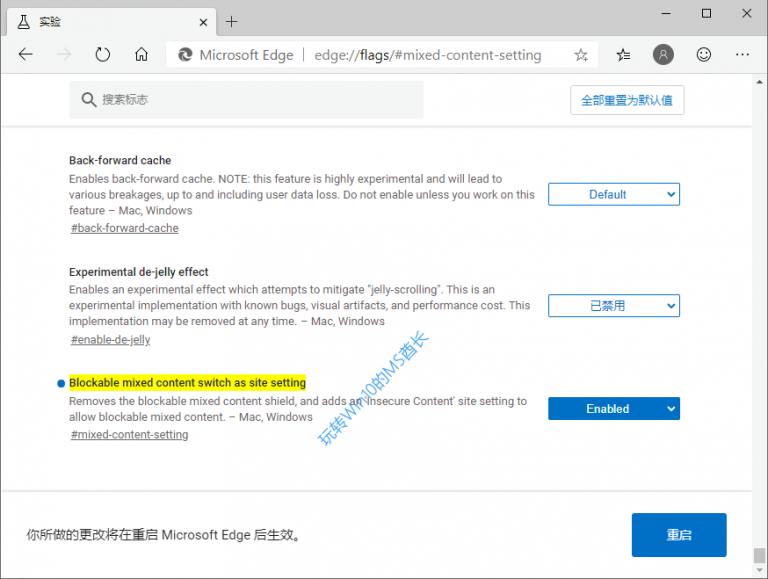768x579 pixels.
Task: Minimize the Edge window
Action: (666, 14)
